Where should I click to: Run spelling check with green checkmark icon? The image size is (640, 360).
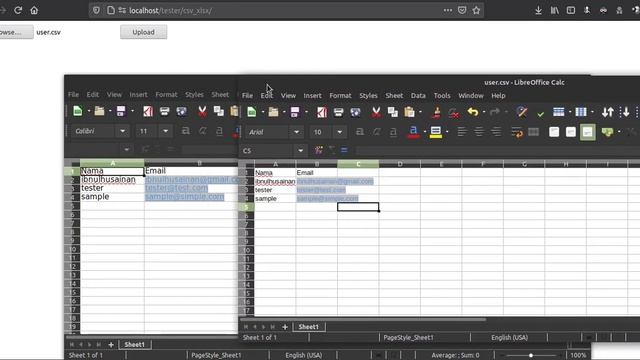tap(540, 114)
